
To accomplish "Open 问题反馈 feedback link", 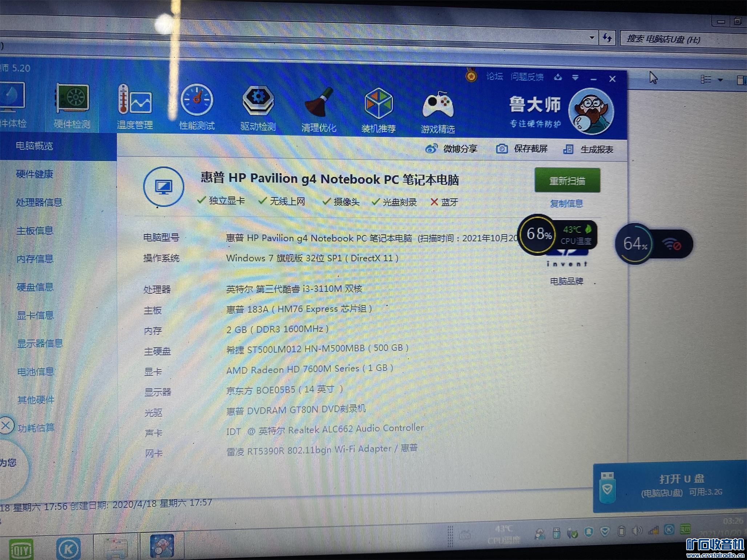I will click(527, 77).
